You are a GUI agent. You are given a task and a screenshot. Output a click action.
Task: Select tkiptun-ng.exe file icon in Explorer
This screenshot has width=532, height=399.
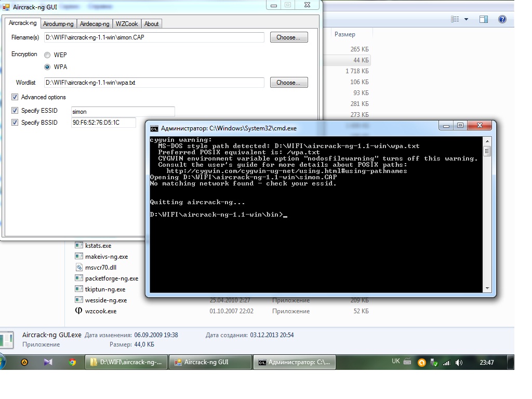(79, 289)
